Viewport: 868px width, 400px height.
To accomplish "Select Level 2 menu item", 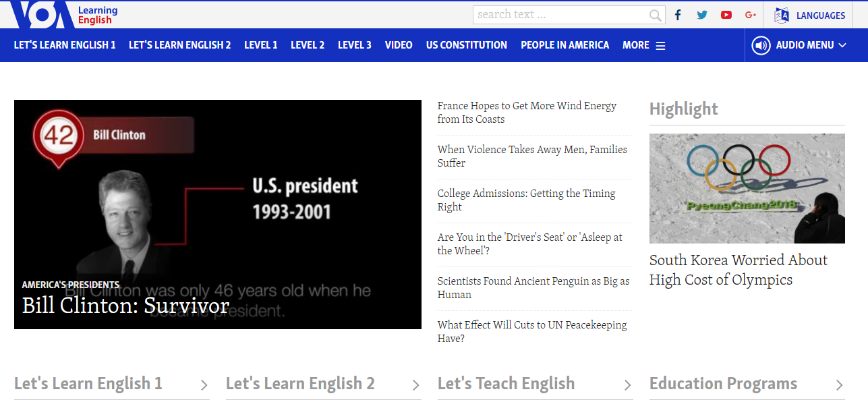I will 308,45.
